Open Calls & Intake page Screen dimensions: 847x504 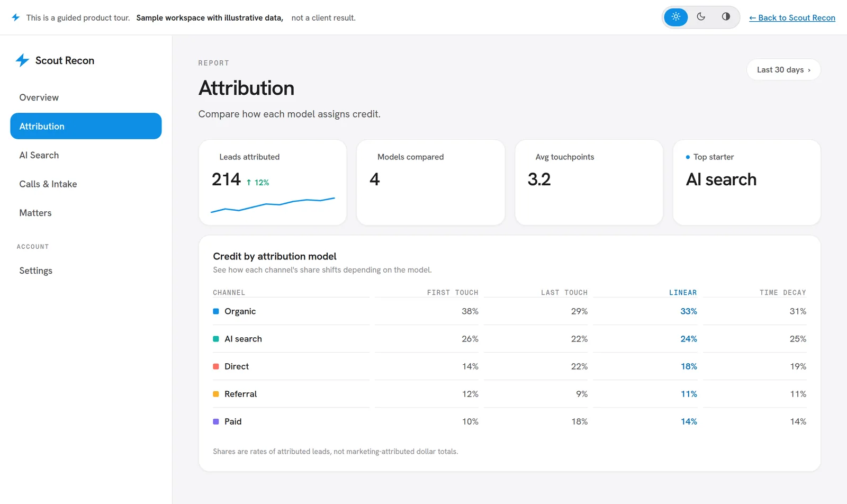(x=86, y=184)
